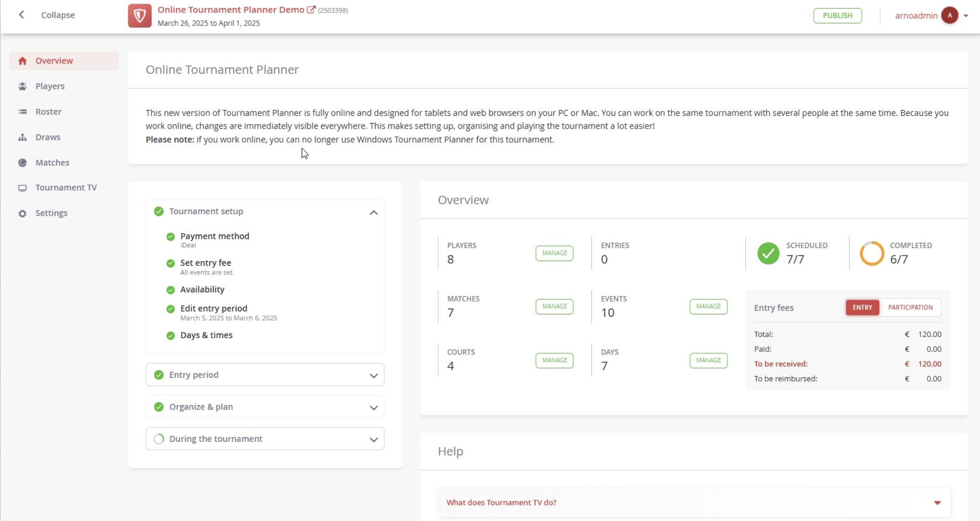980x521 pixels.
Task: Click the red shield tournament logo
Action: (x=140, y=16)
